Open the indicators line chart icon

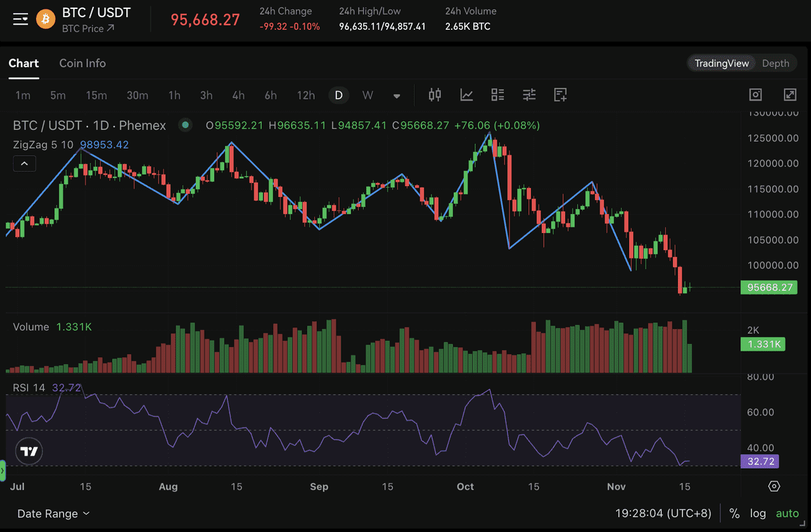[466, 95]
